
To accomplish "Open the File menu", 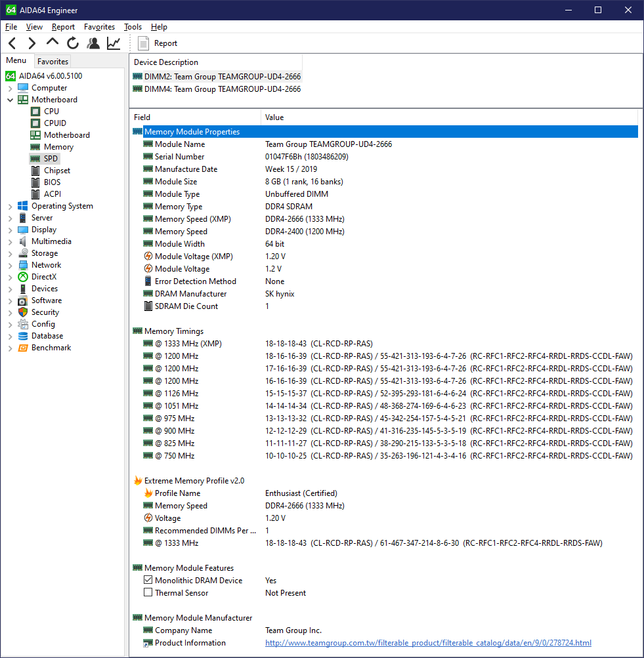I will point(11,27).
